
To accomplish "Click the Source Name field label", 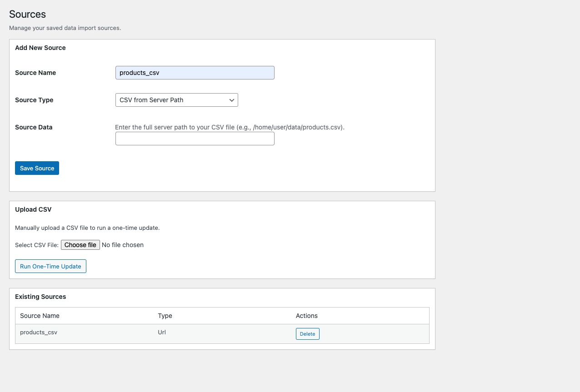I will pos(35,73).
